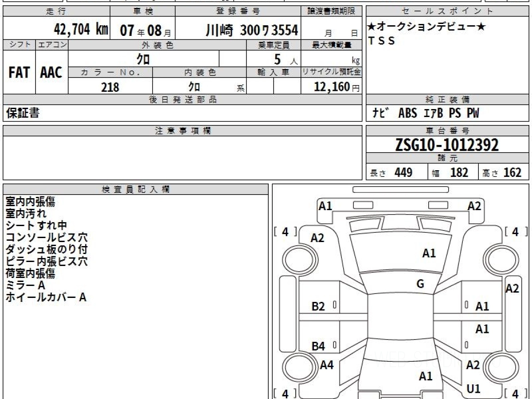Click the 輸入車 header

point(274,73)
